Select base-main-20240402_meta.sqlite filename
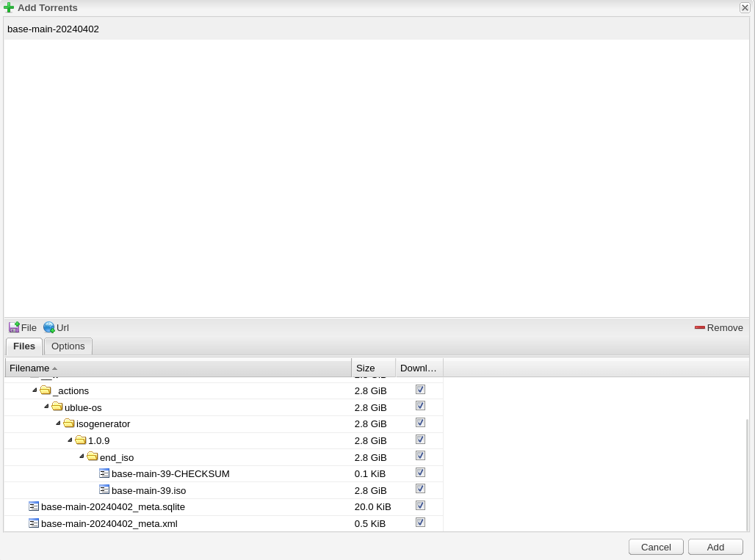755x560 pixels. [112, 506]
